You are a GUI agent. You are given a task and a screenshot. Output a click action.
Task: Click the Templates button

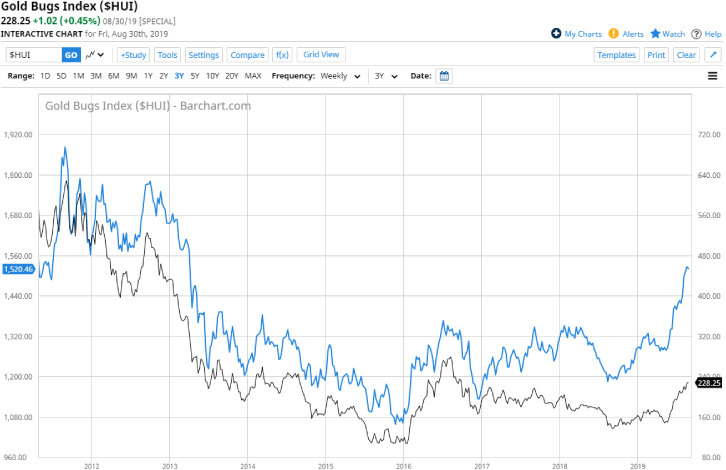(x=616, y=55)
